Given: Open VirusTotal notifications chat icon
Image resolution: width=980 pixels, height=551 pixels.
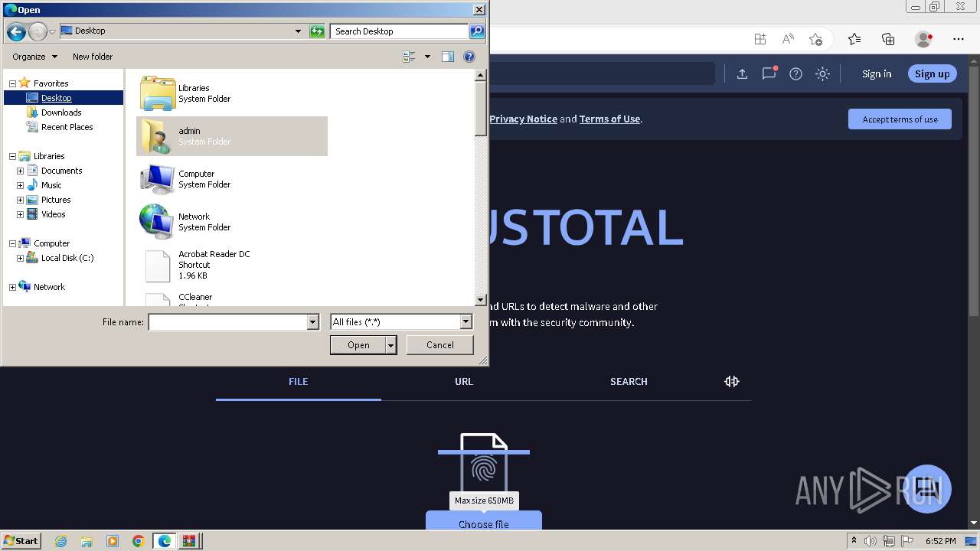Looking at the screenshot, I should click(769, 73).
